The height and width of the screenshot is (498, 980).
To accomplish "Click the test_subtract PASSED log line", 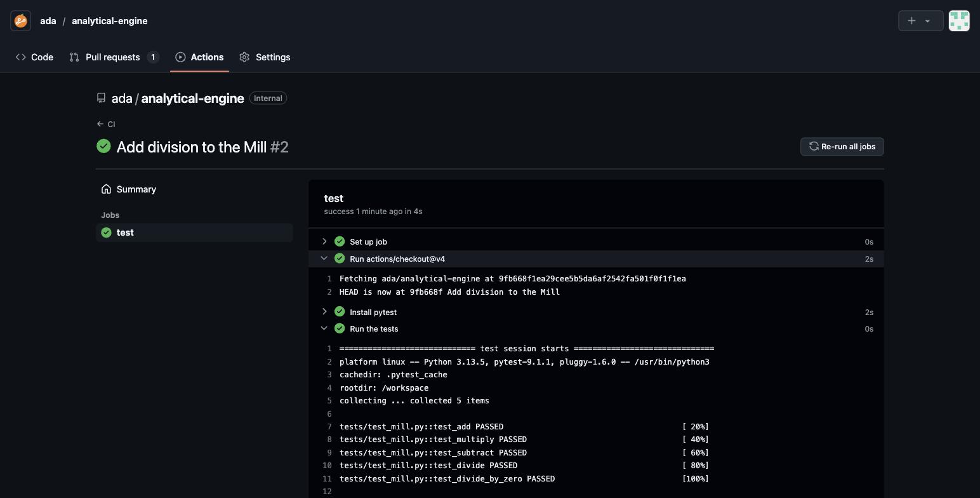I will pos(524,453).
